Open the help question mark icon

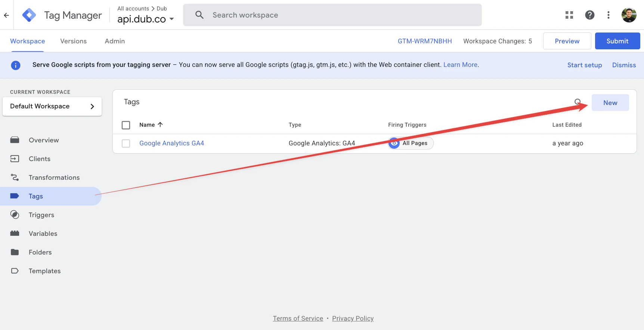click(x=590, y=15)
